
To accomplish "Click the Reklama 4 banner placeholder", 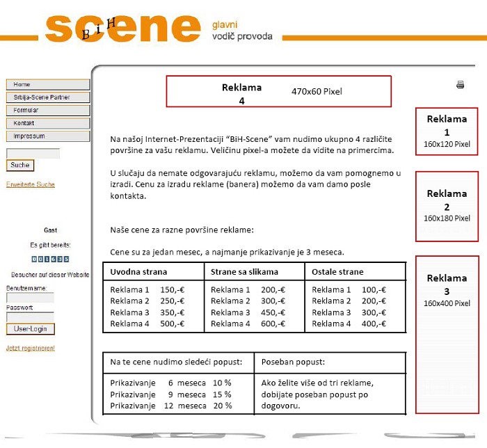I will pyautogui.click(x=278, y=91).
